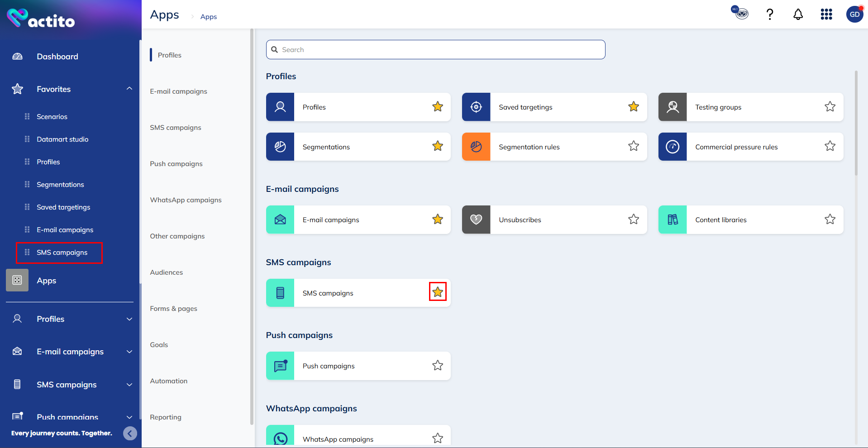Go to the Dashboard
Viewport: 868px width, 448px height.
coord(57,57)
